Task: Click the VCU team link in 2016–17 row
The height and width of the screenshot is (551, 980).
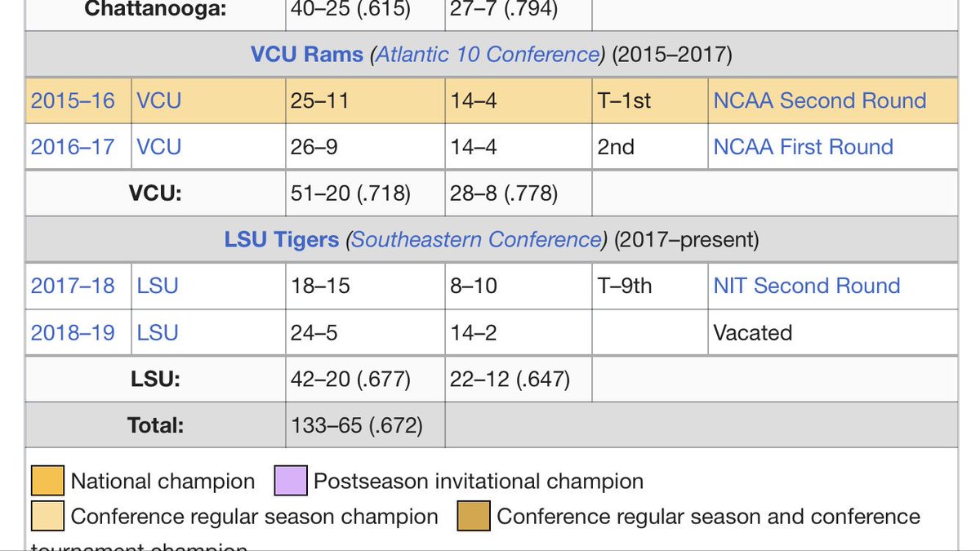Action: pos(159,147)
